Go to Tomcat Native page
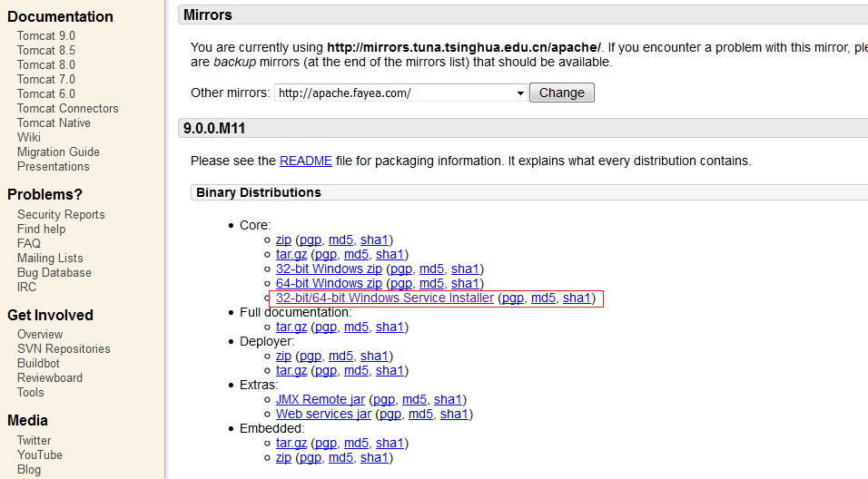The image size is (868, 479). [x=54, y=122]
